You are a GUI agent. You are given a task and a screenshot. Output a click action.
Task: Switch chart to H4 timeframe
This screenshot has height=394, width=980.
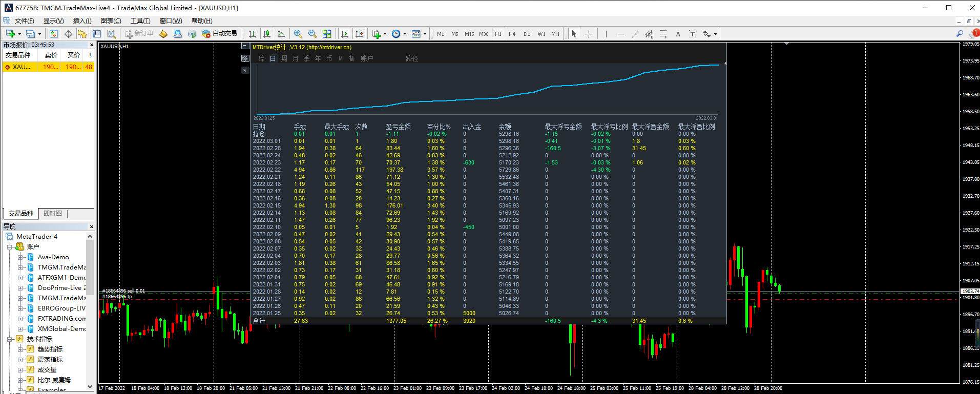point(512,34)
